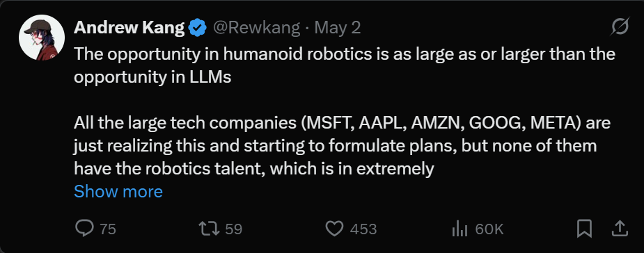The height and width of the screenshot is (253, 644).
Task: Open the share post upload icon
Action: click(620, 229)
